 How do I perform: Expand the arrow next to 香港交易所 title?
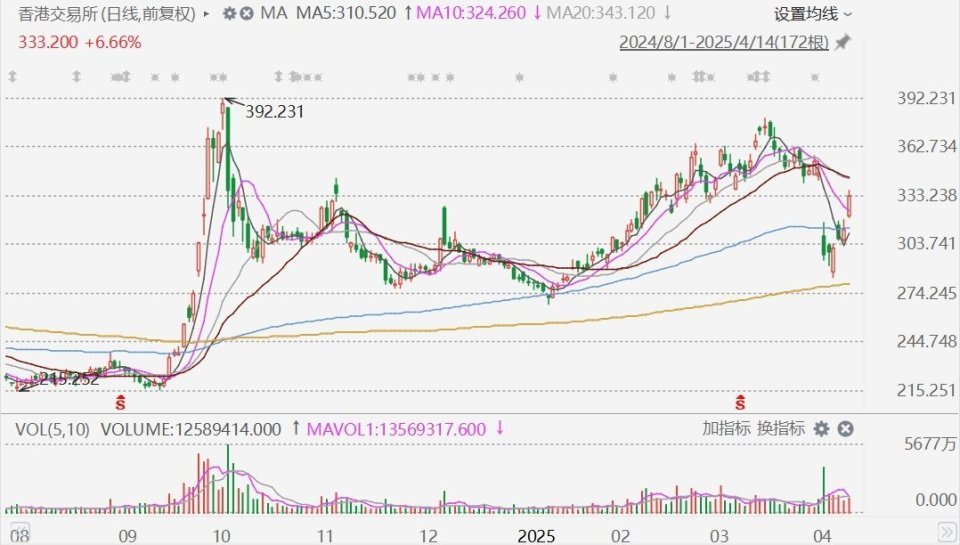[206, 14]
